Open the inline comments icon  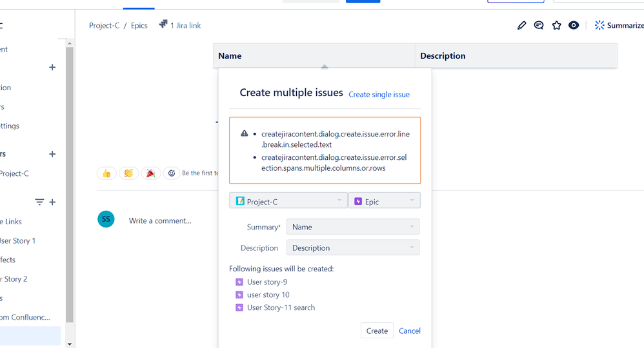(x=539, y=25)
